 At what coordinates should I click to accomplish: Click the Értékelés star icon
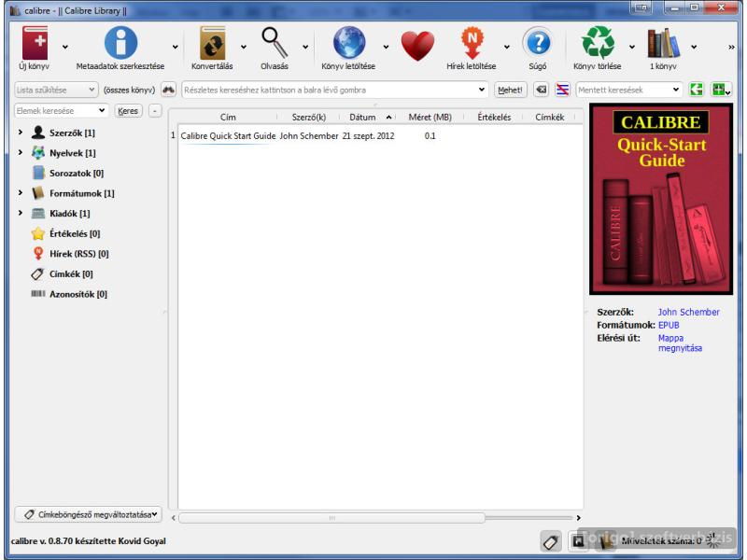tap(38, 233)
